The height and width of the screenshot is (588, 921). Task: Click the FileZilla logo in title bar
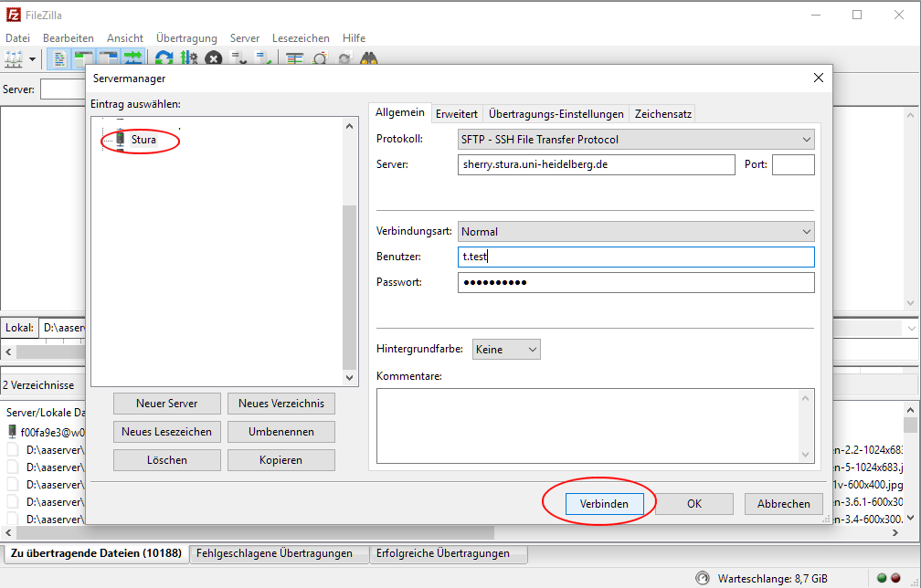(13, 15)
